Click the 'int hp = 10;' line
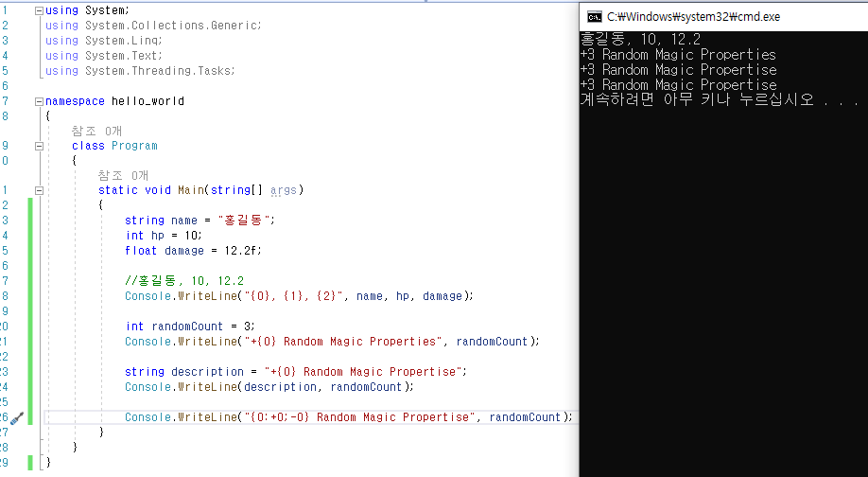Screen dimensions: 868x477 tap(164, 236)
